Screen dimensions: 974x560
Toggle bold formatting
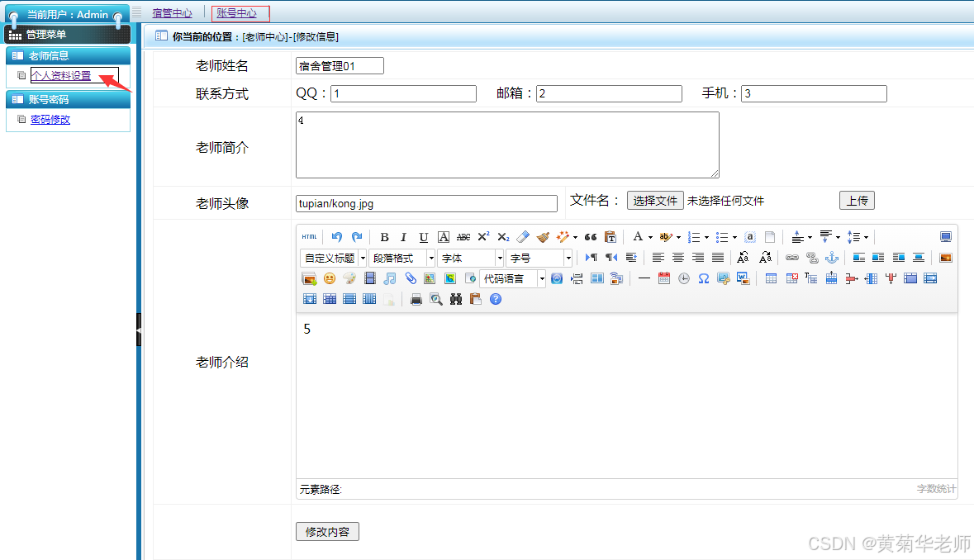385,237
